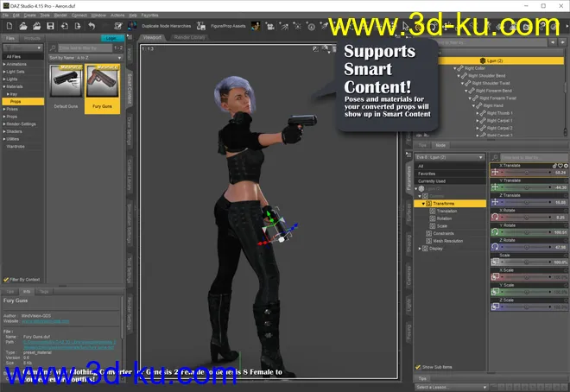The height and width of the screenshot is (392, 570).
Task: Collapse the Materials category
Action: pyautogui.click(x=3, y=86)
